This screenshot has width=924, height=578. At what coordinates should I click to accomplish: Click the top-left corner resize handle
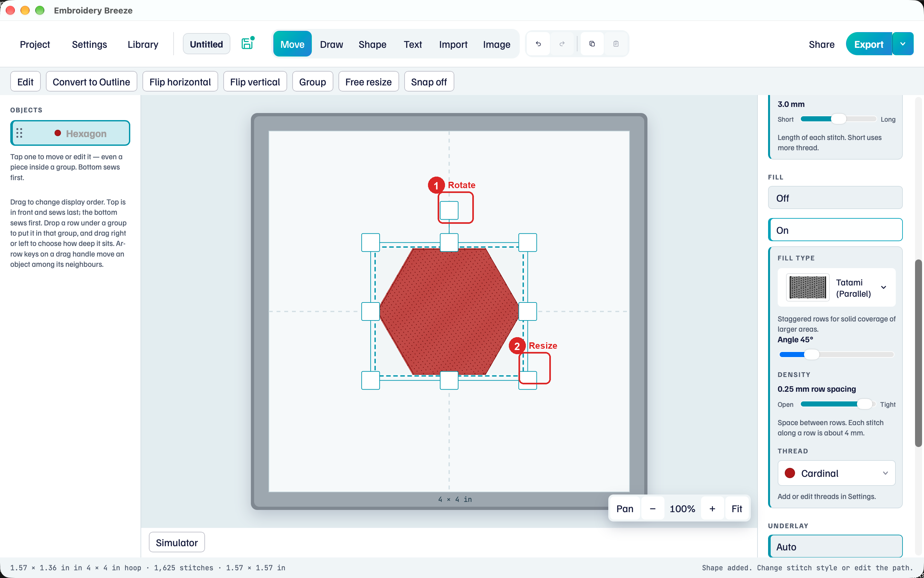click(x=370, y=242)
